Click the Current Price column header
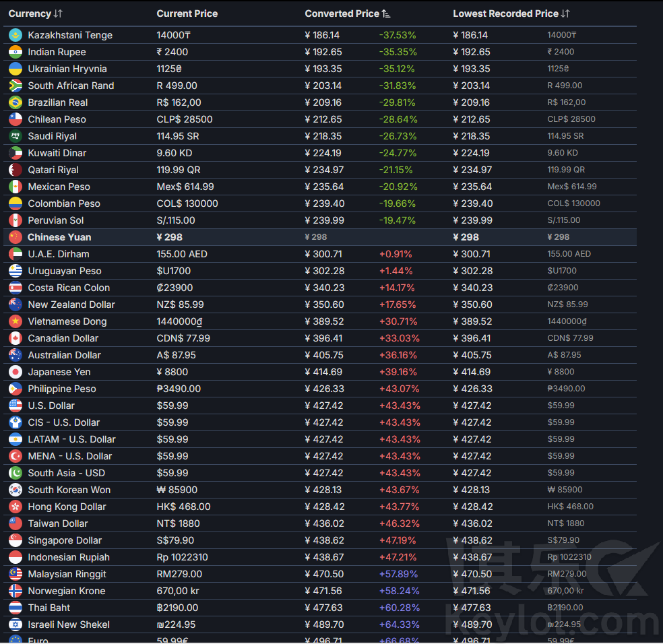The image size is (663, 644). (x=187, y=13)
